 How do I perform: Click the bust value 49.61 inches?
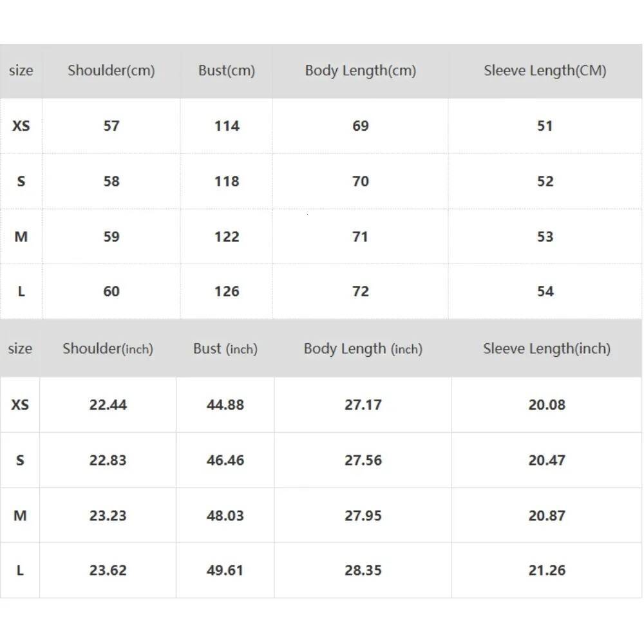tap(225, 571)
